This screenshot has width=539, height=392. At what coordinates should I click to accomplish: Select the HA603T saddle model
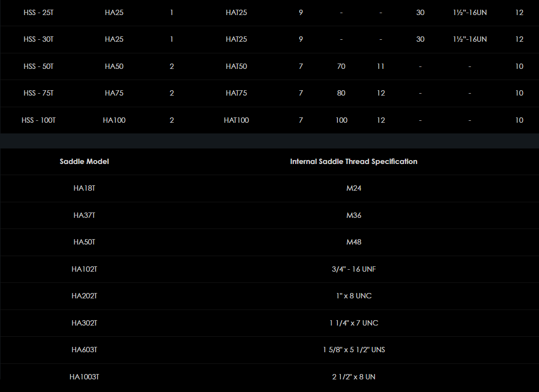84,350
